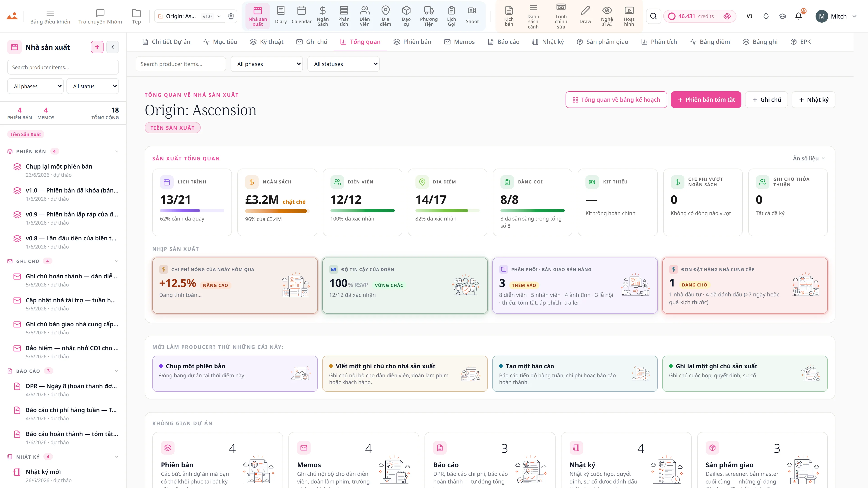This screenshot has height=488, width=868.
Task: Open the Danh sách cảnh scene list
Action: [533, 16]
